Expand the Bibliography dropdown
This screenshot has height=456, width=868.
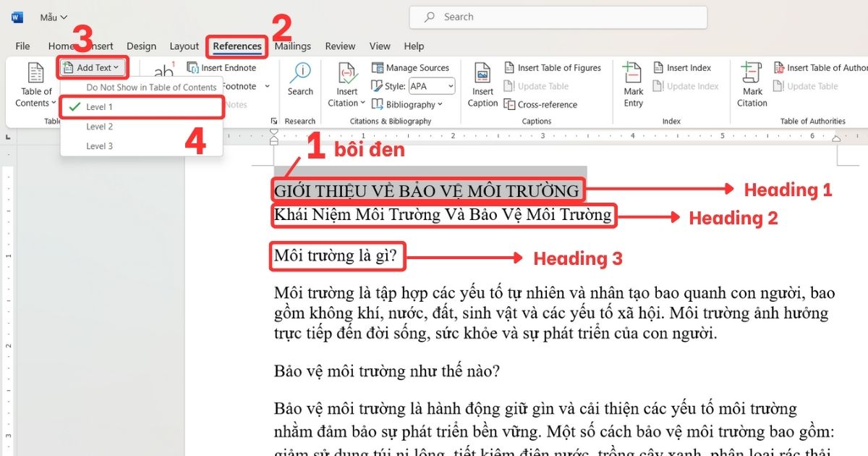point(410,104)
